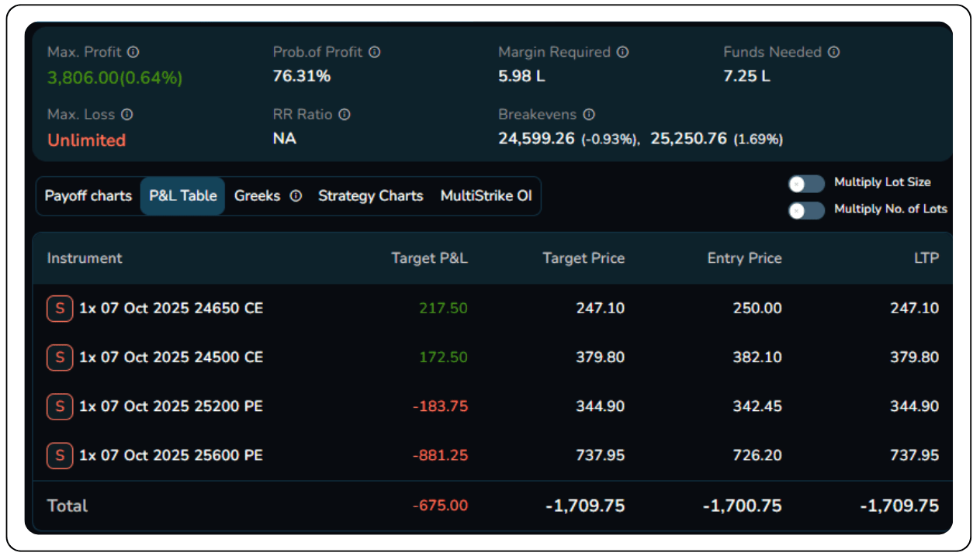Viewport: 980px width, 556px height.
Task: Select the MultiStrike OI tab
Action: pos(486,196)
